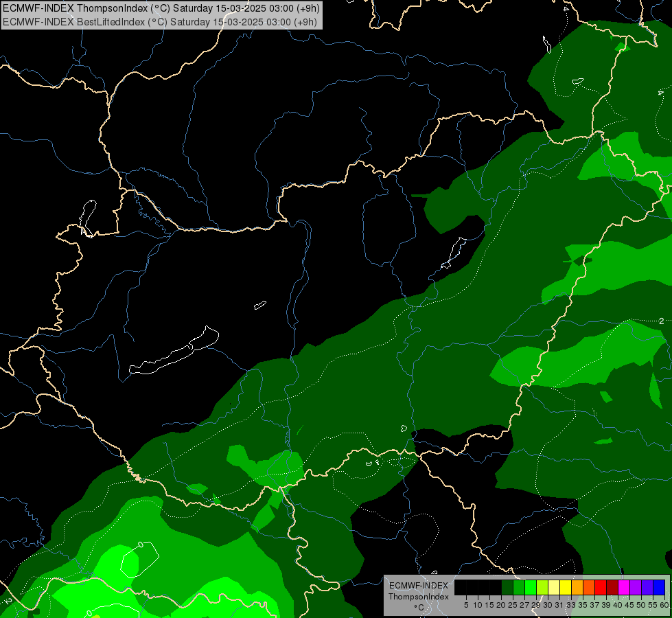Viewport: 672px width, 618px height.
Task: Click the ThompsonIndex label in the legend
Action: 419,597
